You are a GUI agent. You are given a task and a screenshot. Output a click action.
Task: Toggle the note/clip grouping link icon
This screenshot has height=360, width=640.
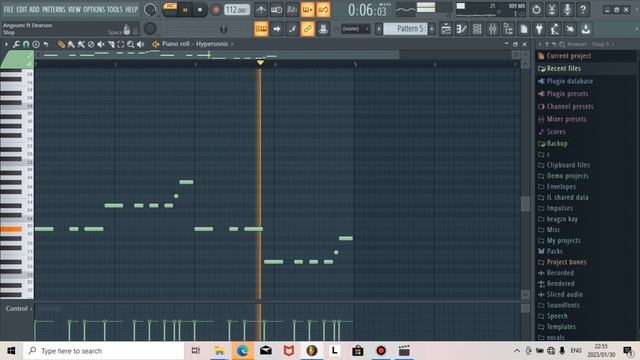click(307, 29)
